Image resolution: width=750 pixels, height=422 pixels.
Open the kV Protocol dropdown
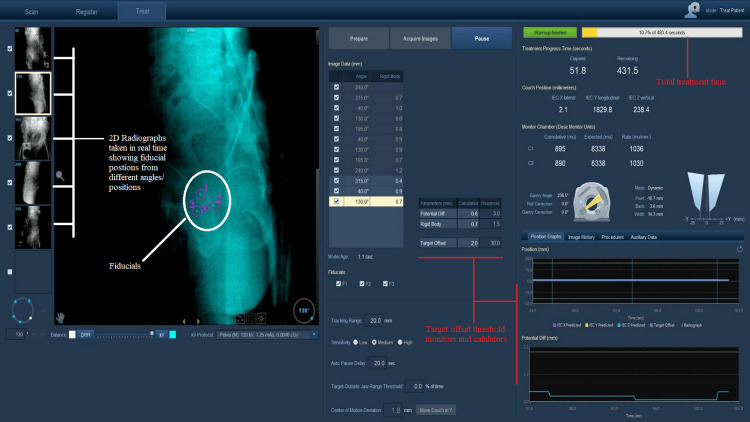click(267, 335)
